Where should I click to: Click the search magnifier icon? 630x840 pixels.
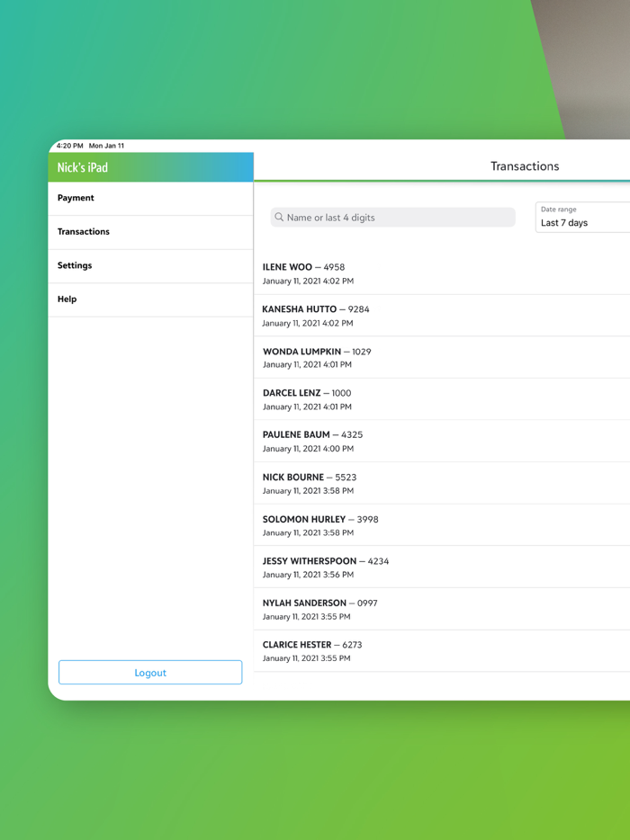(279, 217)
